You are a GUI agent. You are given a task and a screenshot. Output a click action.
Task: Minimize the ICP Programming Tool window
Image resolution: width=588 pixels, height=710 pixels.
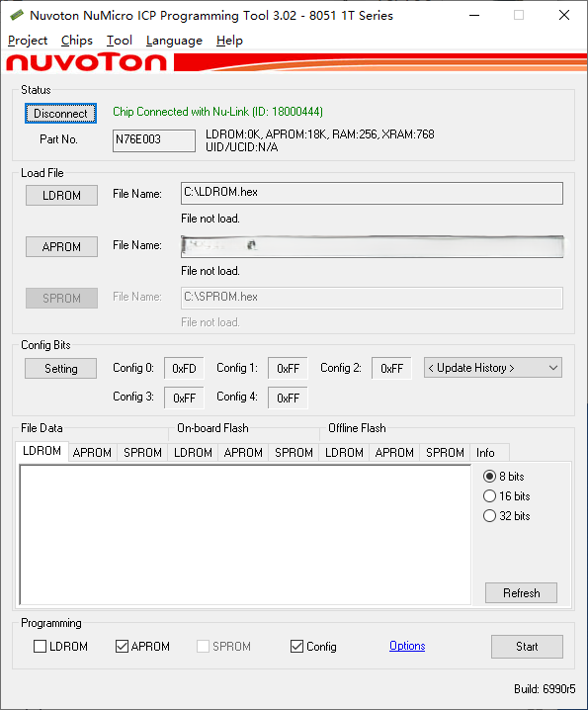click(474, 15)
